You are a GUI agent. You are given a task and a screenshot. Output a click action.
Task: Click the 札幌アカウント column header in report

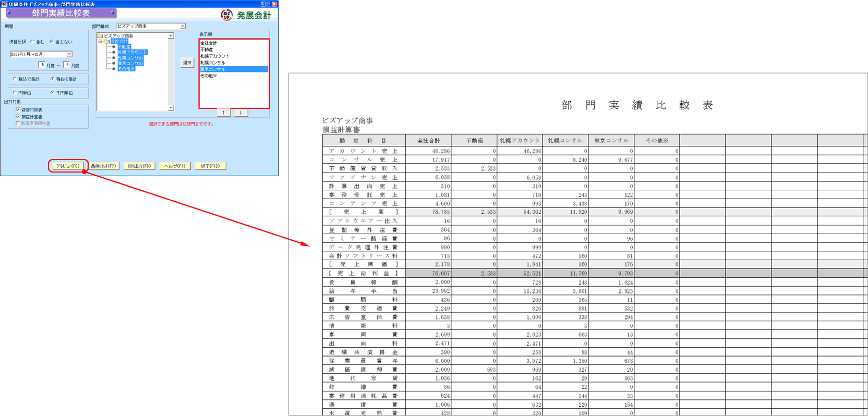pos(520,140)
